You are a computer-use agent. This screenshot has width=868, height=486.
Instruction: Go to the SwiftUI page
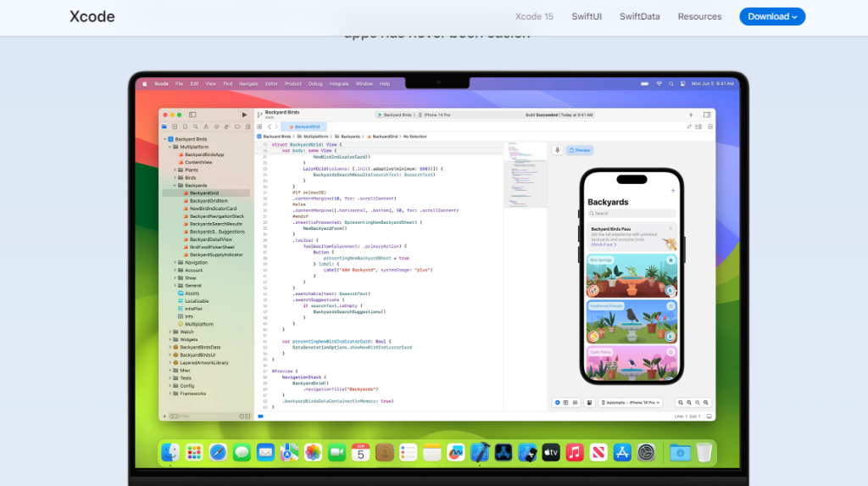[587, 17]
